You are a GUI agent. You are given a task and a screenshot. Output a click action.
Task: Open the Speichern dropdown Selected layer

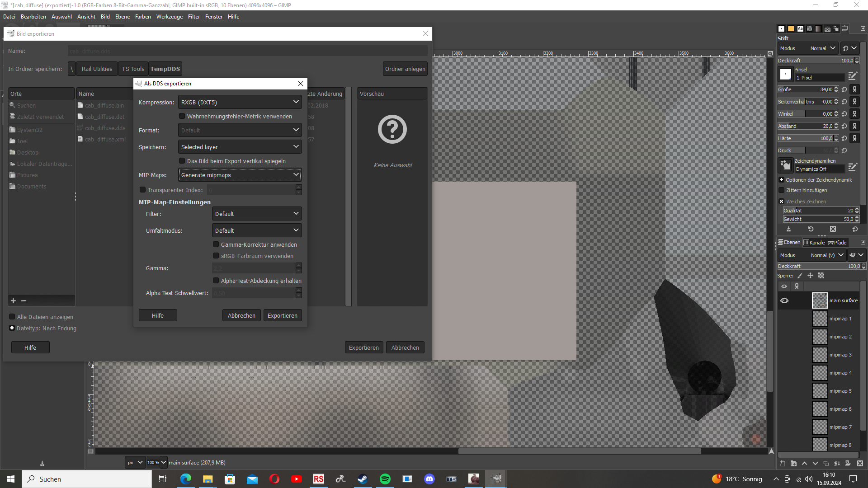(x=240, y=147)
